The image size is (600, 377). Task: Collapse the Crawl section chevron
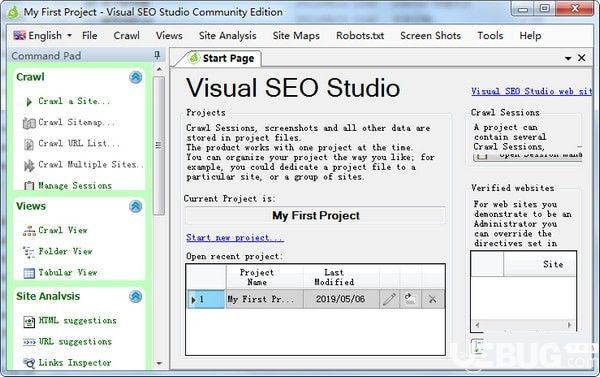click(x=135, y=77)
